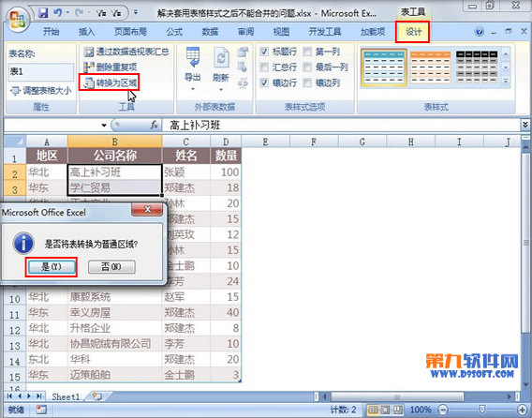Click zoom in plus button
The width and height of the screenshot is (532, 418).
point(523,410)
